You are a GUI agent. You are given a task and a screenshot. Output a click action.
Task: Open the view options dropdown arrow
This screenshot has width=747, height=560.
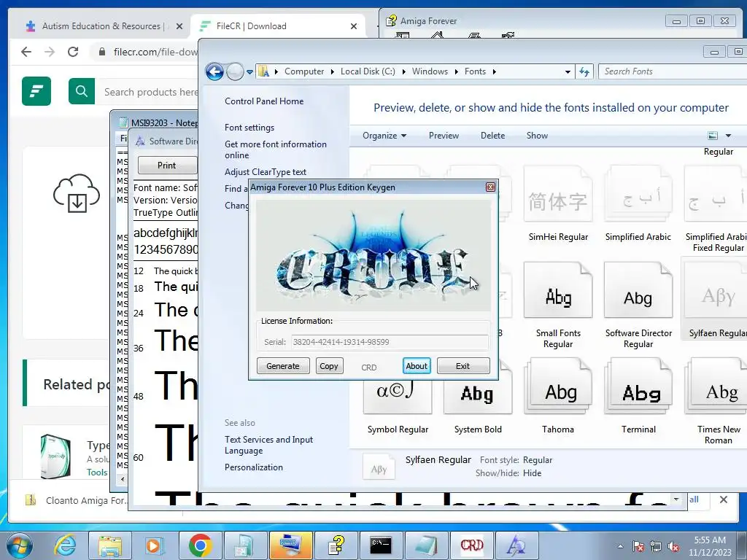[x=728, y=136]
